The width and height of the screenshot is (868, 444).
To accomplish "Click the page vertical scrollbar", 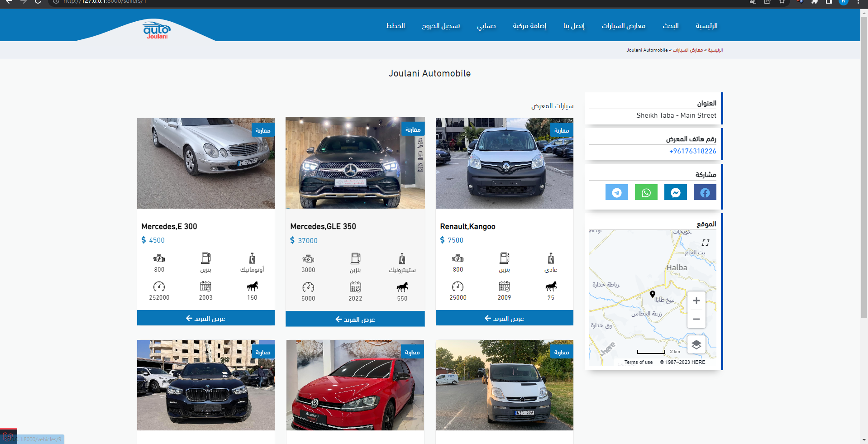I will (x=864, y=167).
